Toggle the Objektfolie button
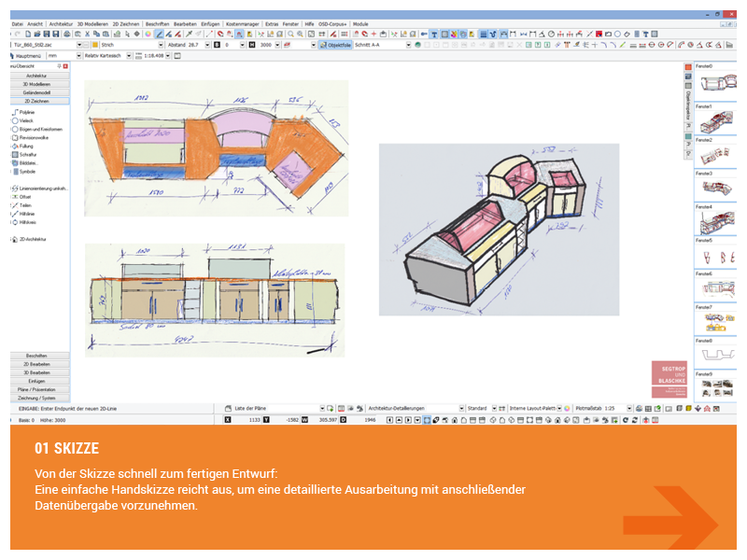This screenshot has width=747, height=560. (x=336, y=45)
